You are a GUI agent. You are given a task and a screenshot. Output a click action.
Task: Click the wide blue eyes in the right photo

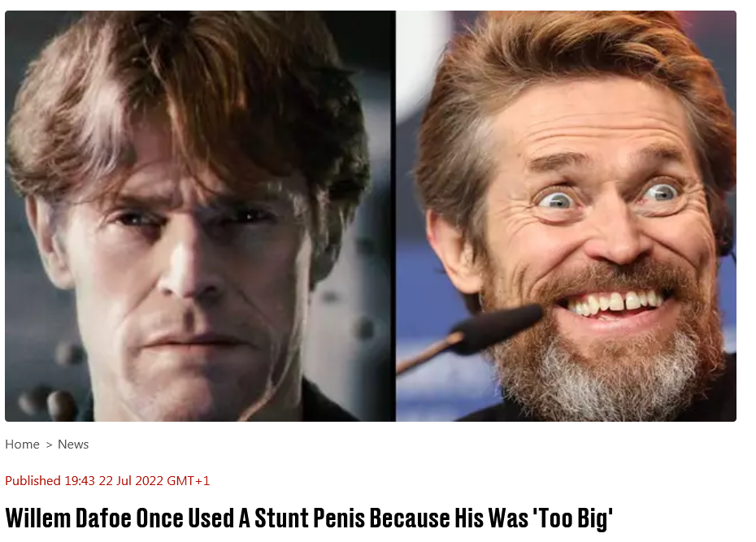(x=609, y=196)
